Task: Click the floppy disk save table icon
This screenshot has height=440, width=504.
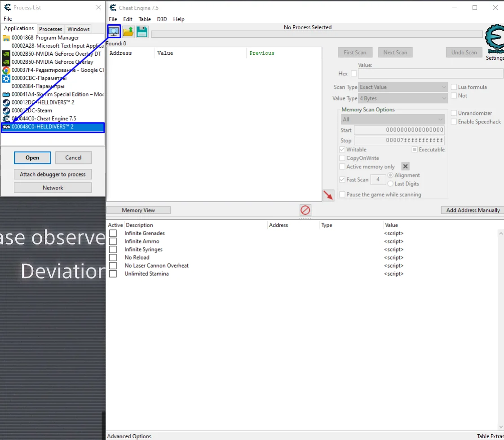Action: pos(142,31)
